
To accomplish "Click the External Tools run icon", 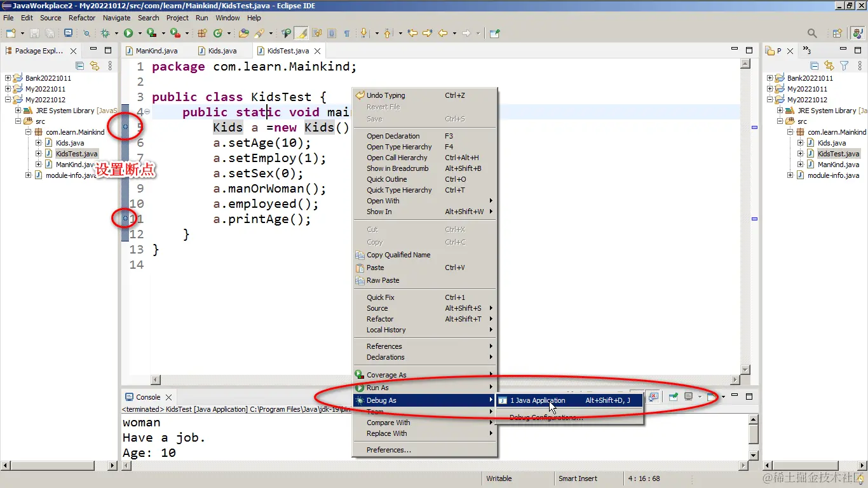I will 174,33.
